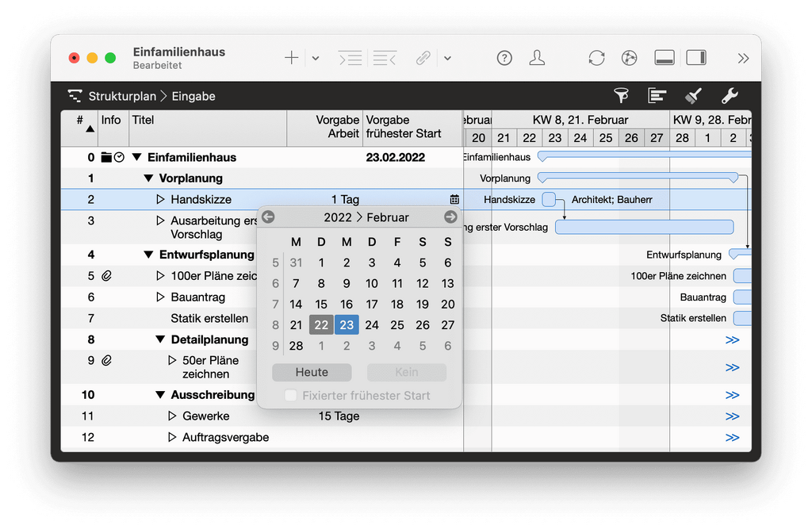Image resolution: width=812 pixels, height=529 pixels.
Task: Click the globe publish icon in the toolbar
Action: click(629, 57)
